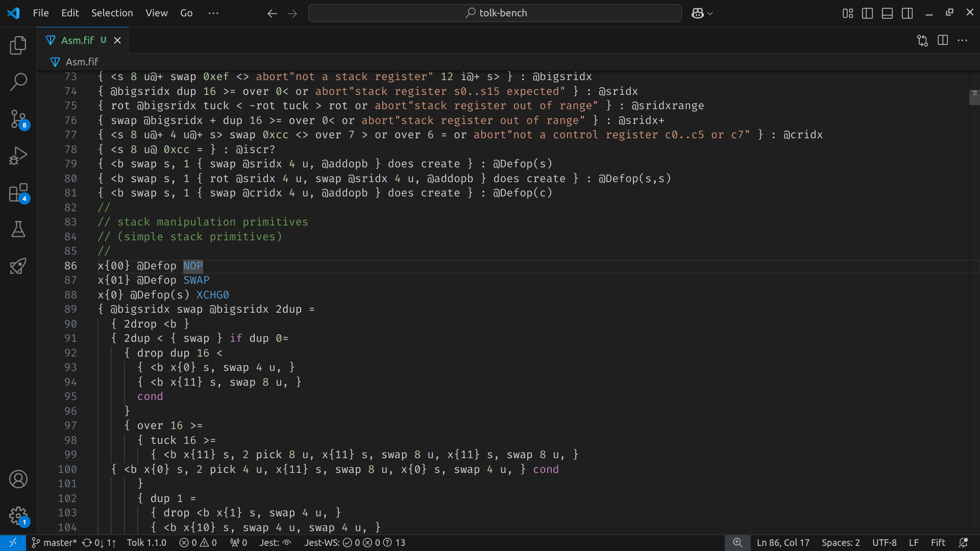This screenshot has height=551, width=980.
Task: Open the Explorer view
Action: coord(18,45)
